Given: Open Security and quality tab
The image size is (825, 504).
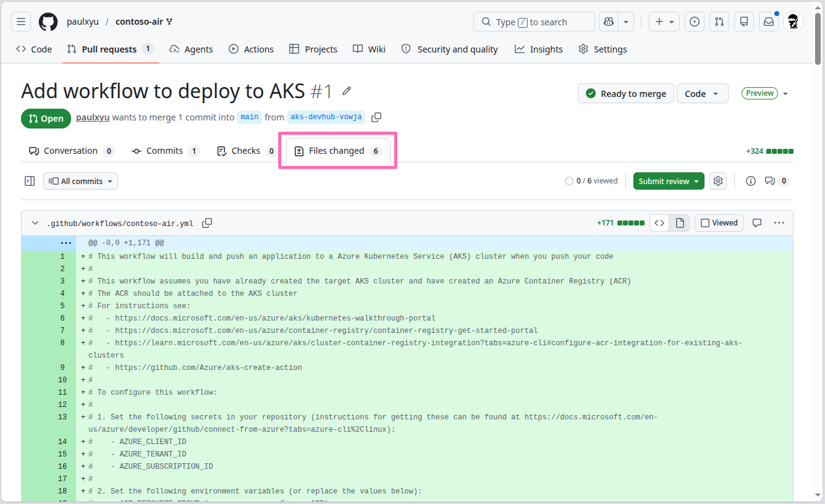Looking at the screenshot, I should point(449,49).
